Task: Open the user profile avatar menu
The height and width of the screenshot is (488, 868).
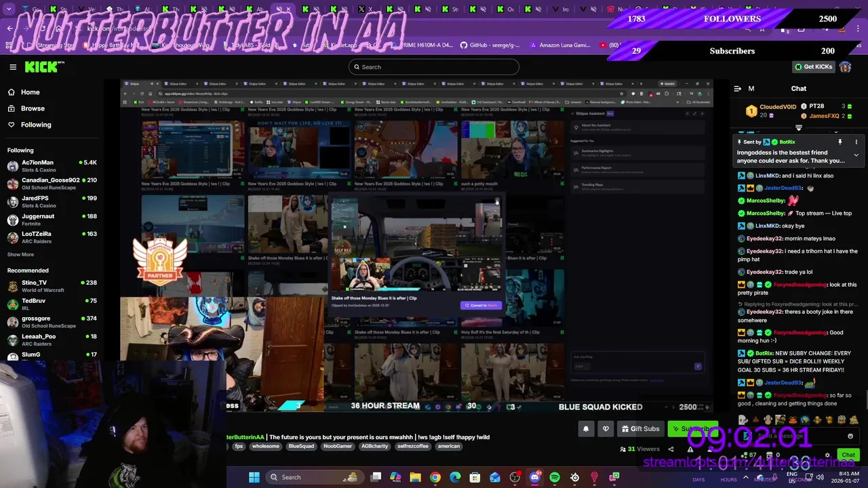Action: pos(845,67)
